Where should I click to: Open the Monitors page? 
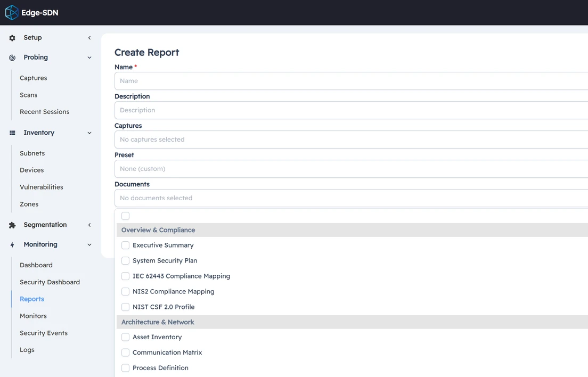(x=34, y=316)
